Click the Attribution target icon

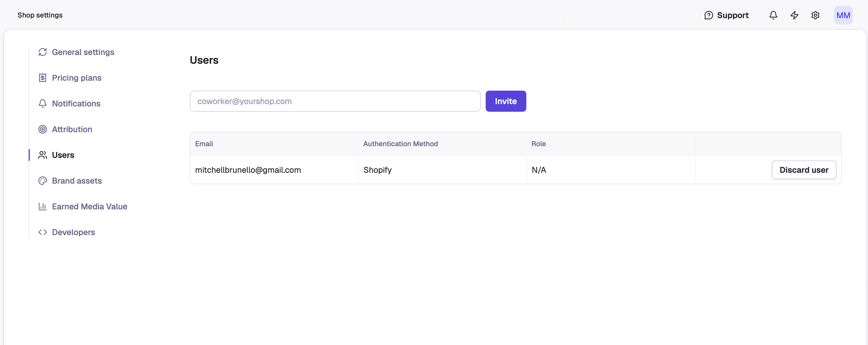pos(42,129)
